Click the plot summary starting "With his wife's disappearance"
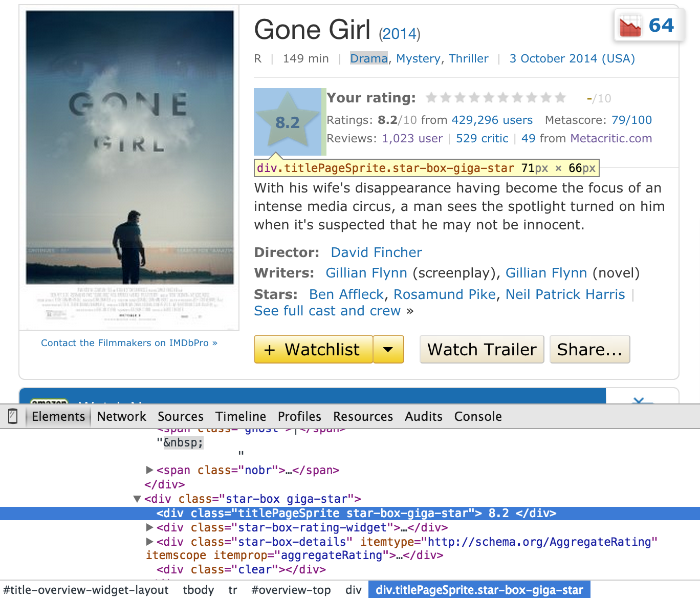This screenshot has width=700, height=598. point(460,206)
